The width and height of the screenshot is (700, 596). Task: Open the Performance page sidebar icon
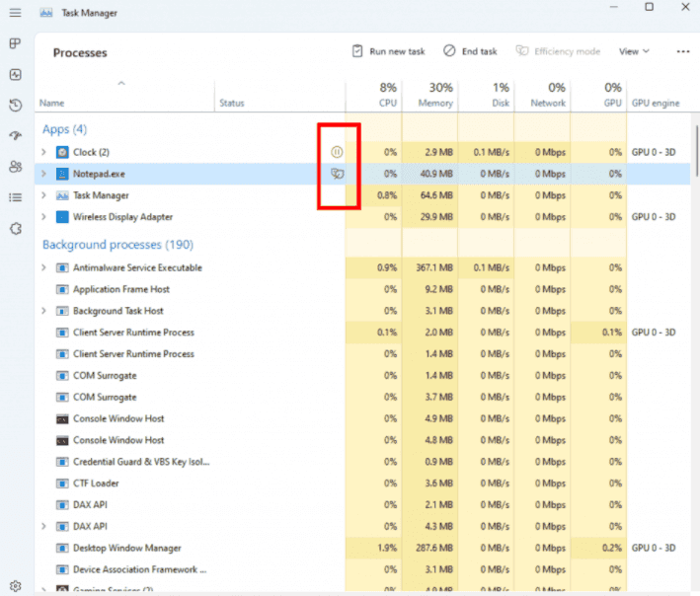coord(15,75)
